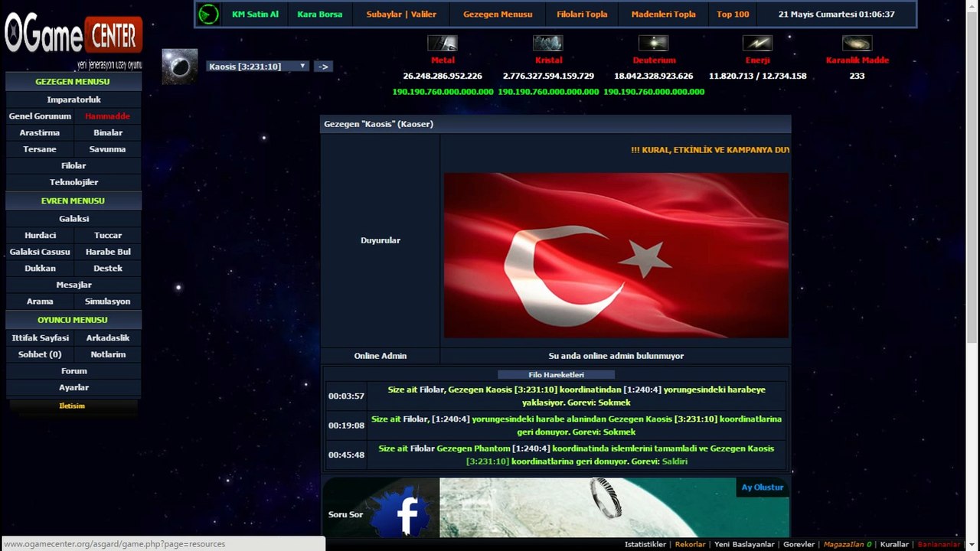980x551 pixels.
Task: Open Notlarim notes page
Action: (x=108, y=355)
